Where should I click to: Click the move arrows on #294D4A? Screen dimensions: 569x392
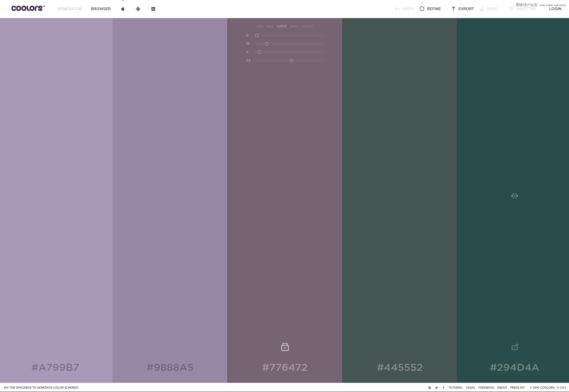tap(515, 196)
